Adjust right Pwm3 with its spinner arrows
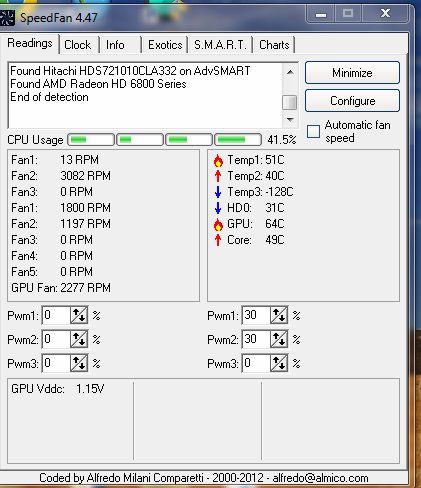 click(x=279, y=363)
